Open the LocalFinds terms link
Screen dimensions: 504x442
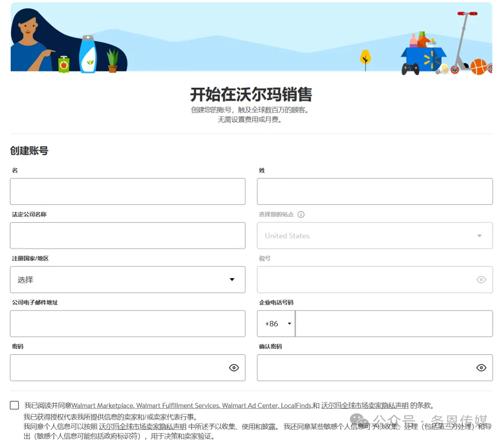point(296,406)
